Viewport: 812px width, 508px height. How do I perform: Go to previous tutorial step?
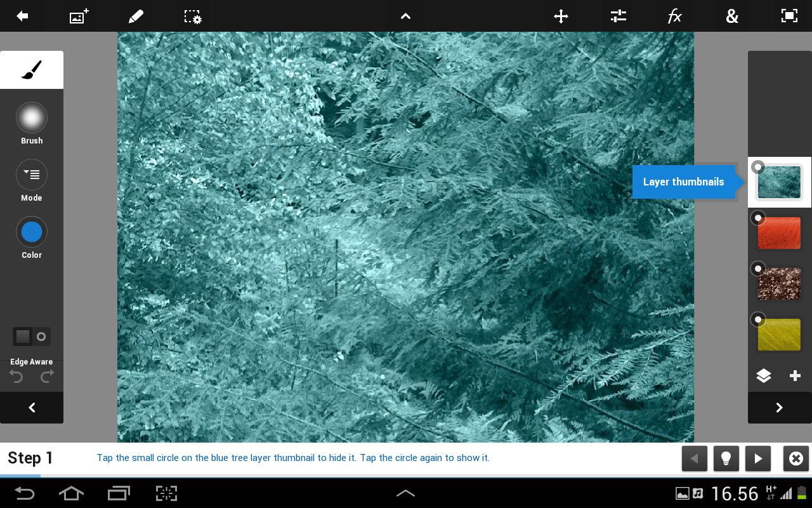(x=695, y=458)
